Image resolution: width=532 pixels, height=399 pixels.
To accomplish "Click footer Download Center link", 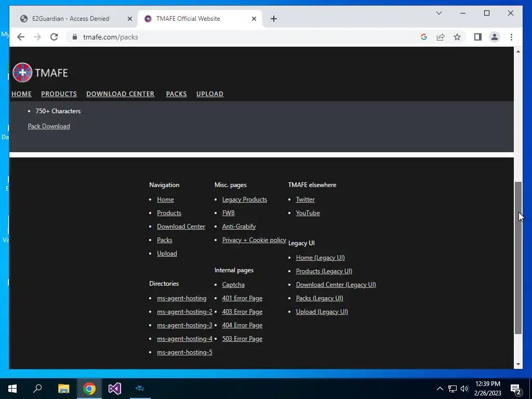I will click(181, 227).
